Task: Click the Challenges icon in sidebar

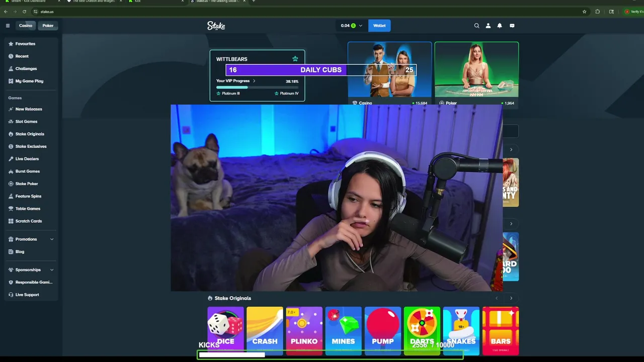Action: click(x=11, y=68)
